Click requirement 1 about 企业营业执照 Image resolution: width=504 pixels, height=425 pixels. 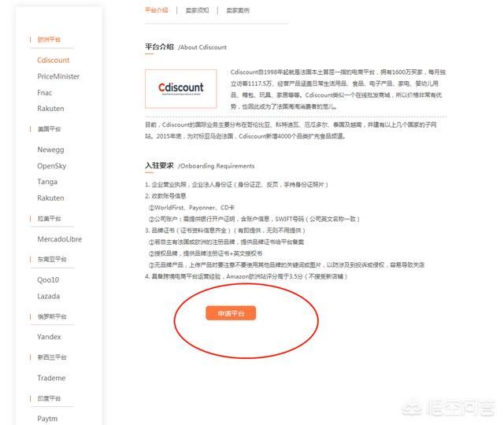point(236,185)
